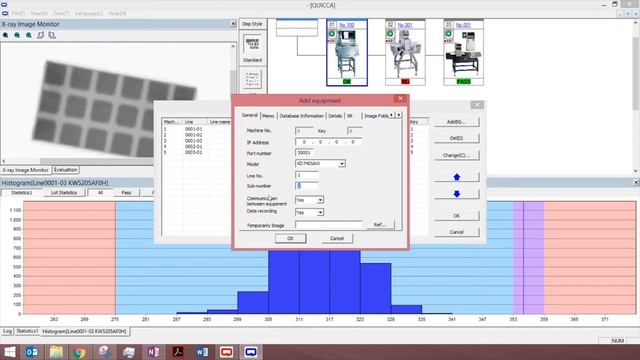Open the Lot Statistics tab in Histogram
Image resolution: width=640 pixels, height=360 pixels.
click(64, 193)
